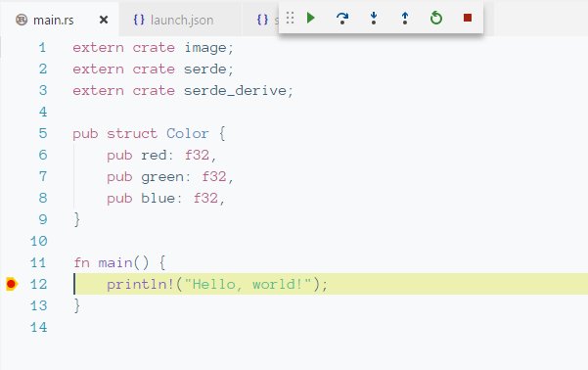The width and height of the screenshot is (588, 370).
Task: Click the JSON braces icon on launch.json tab
Action: click(x=139, y=20)
